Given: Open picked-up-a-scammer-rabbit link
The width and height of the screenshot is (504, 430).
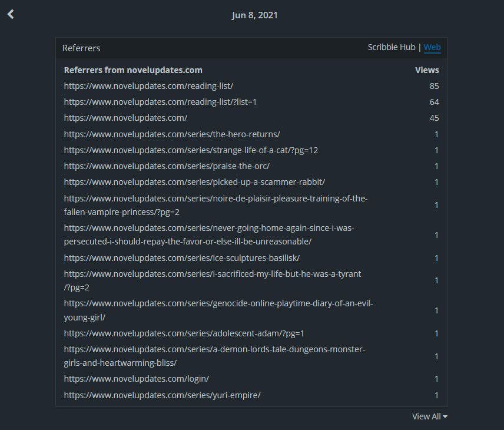Looking at the screenshot, I should tap(194, 182).
